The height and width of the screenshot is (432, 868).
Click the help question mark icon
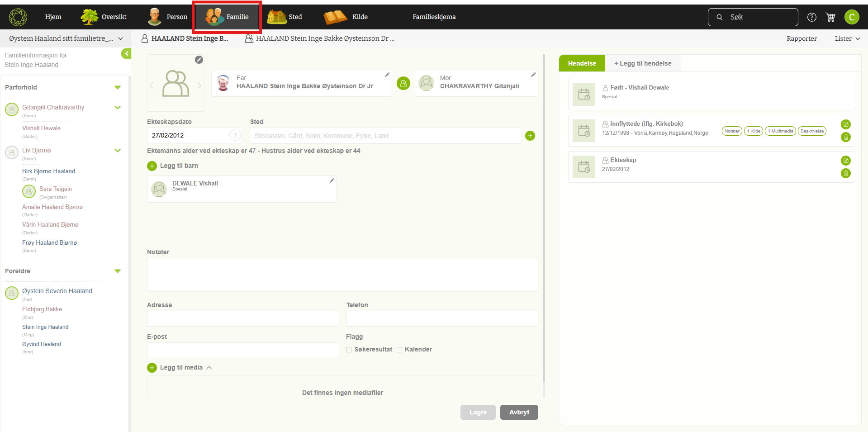point(812,17)
